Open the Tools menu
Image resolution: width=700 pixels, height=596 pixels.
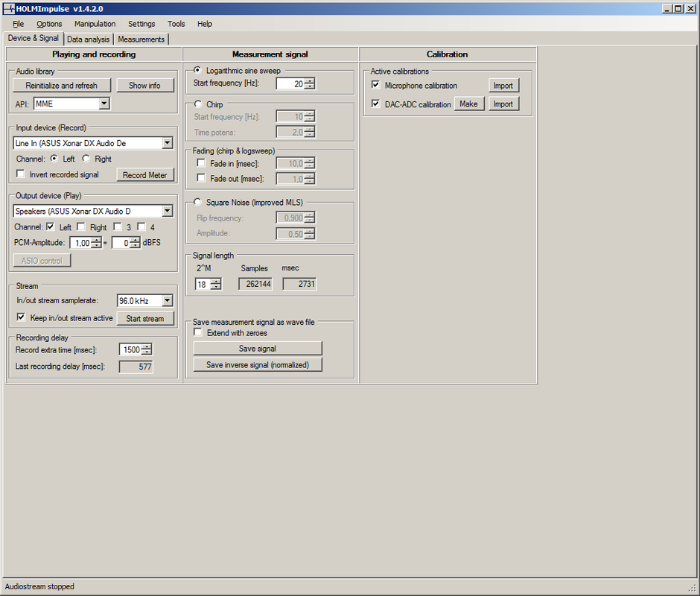[176, 24]
